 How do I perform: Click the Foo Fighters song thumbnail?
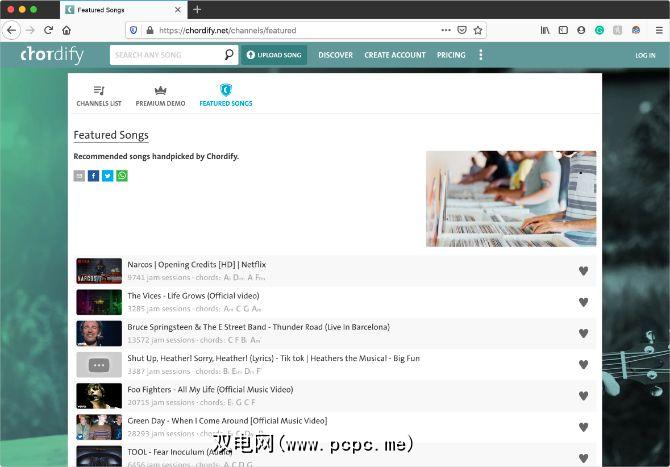(x=99, y=396)
